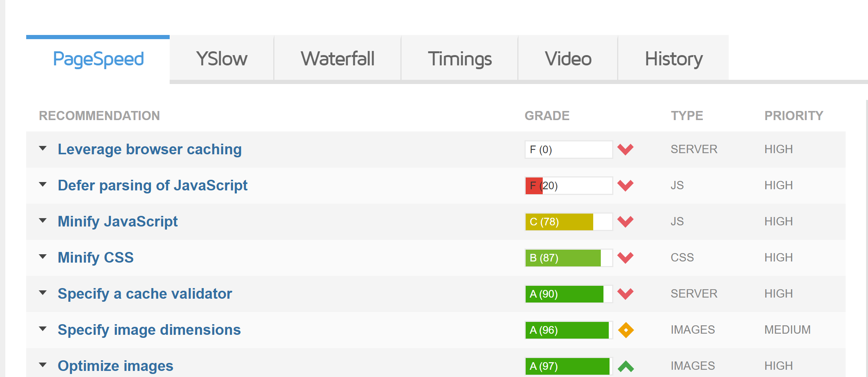Click the Optimize images recommendation link
The height and width of the screenshot is (377, 868).
pos(115,366)
